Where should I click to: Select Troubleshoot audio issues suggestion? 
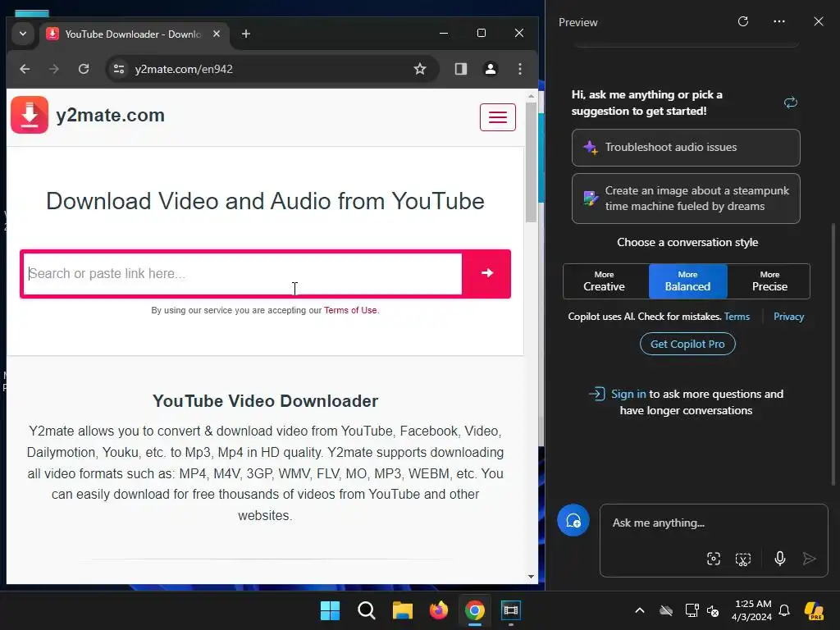pos(686,148)
